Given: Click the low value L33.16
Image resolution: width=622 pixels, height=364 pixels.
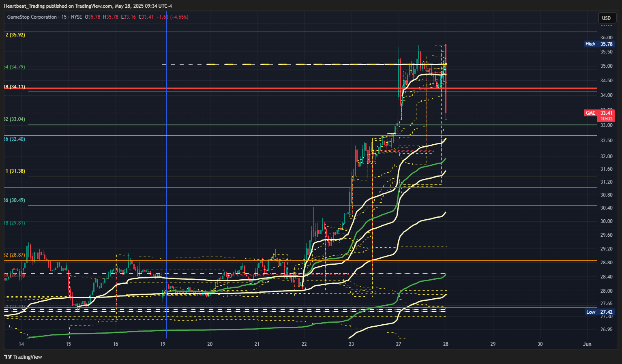Looking at the screenshot, I should [x=129, y=17].
